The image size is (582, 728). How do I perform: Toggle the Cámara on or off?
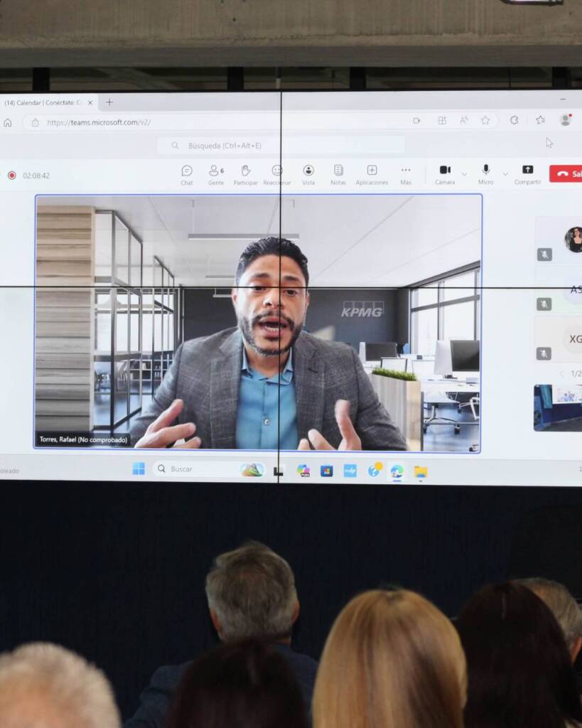click(445, 173)
